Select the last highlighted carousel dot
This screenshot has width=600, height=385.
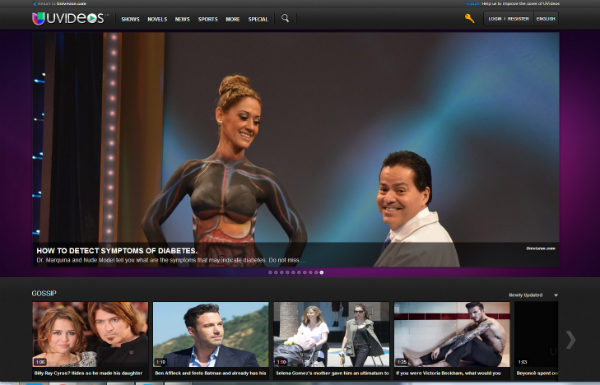point(322,272)
